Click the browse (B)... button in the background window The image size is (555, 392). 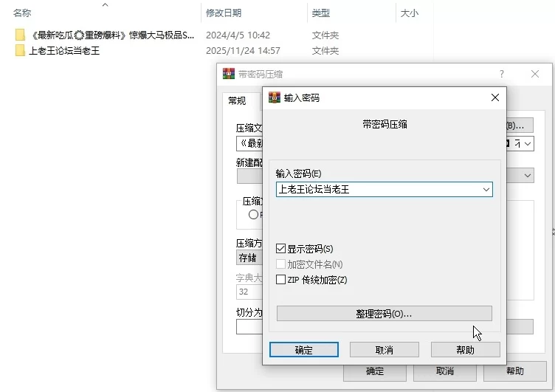[520, 125]
